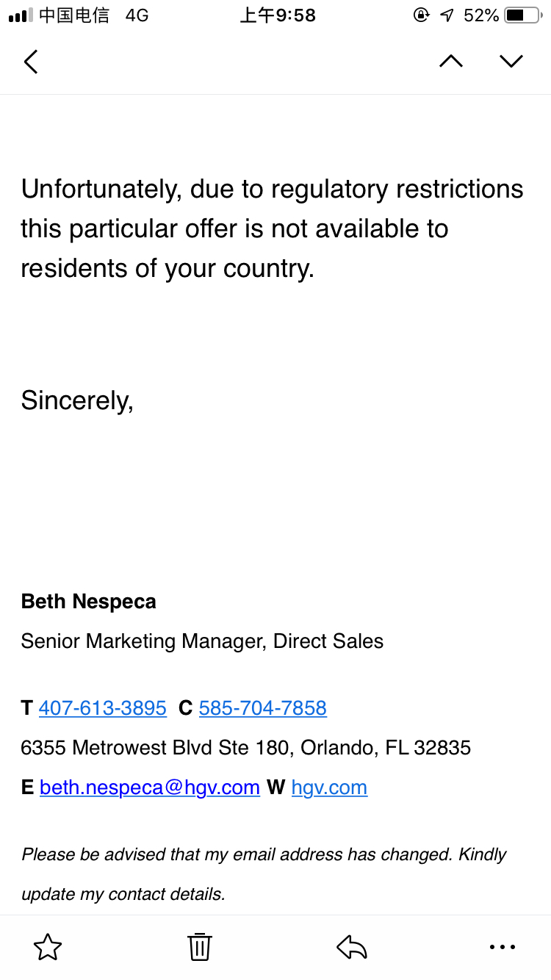Open the beth.nespeca@hgv.com email link
551x980 pixels.
click(150, 788)
